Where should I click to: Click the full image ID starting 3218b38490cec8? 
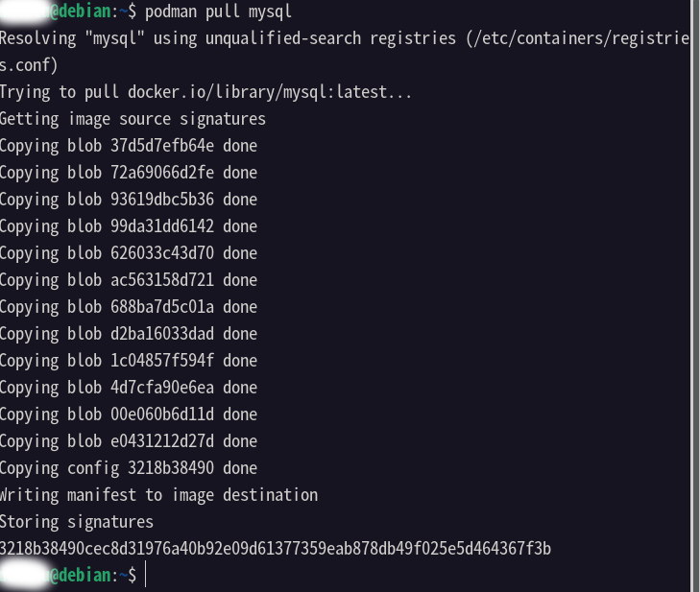click(x=276, y=549)
